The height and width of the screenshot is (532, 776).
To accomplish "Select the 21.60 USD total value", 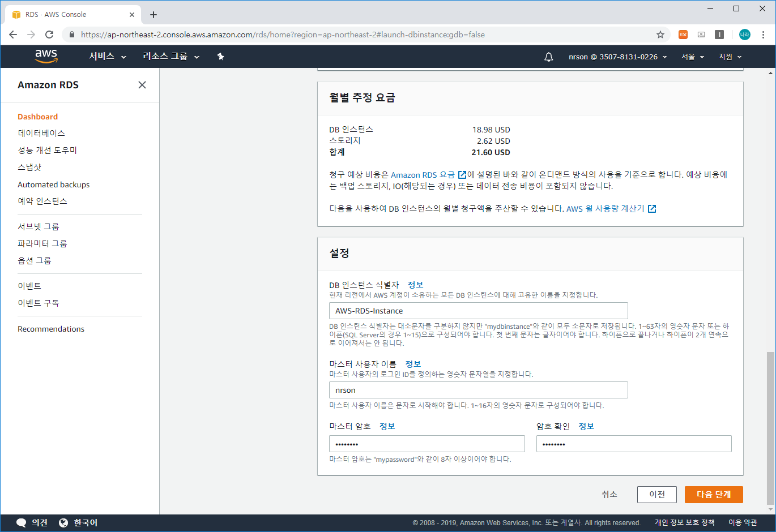I will 491,152.
